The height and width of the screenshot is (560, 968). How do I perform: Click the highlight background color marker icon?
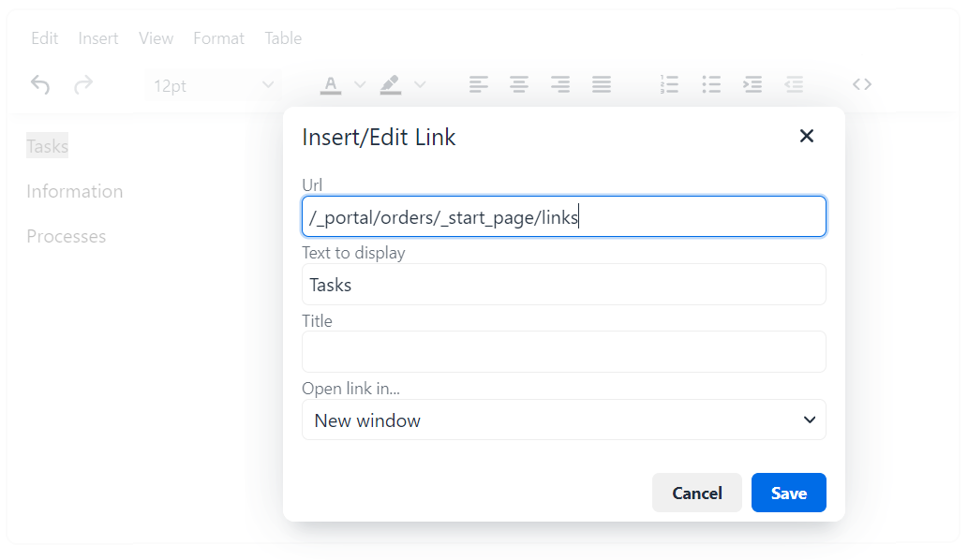pyautogui.click(x=390, y=85)
